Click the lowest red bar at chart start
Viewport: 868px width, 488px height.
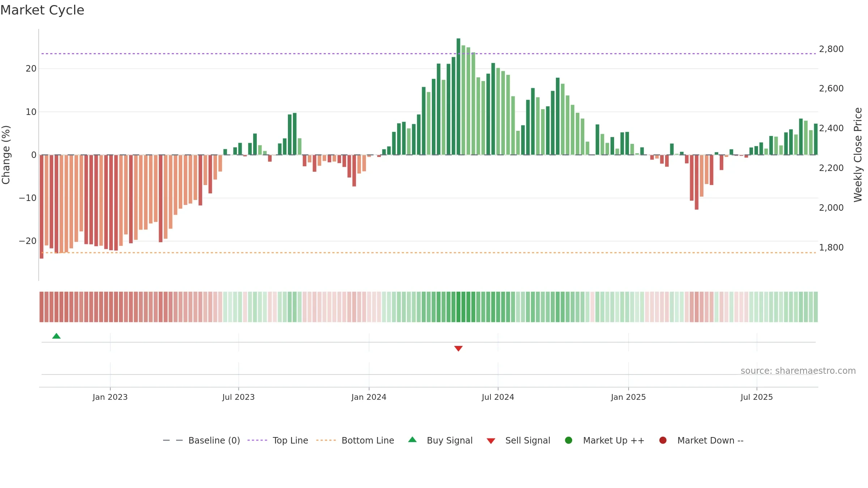(x=42, y=207)
